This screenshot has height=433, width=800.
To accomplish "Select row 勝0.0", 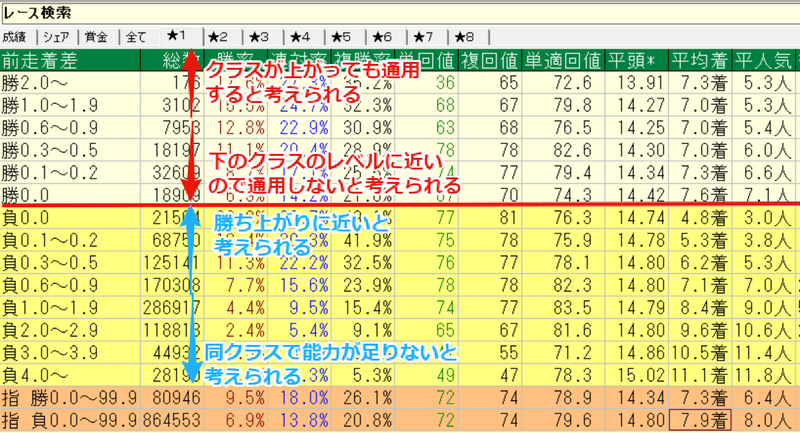I will pyautogui.click(x=400, y=195).
